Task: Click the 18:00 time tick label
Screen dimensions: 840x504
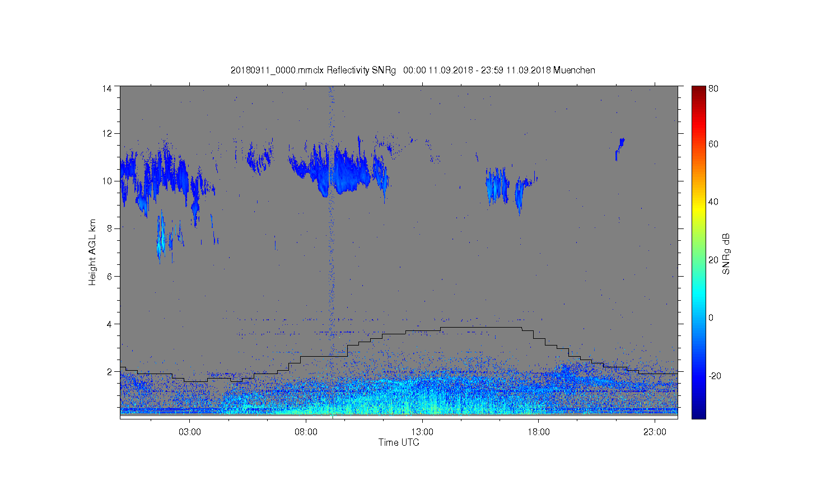Action: [539, 432]
